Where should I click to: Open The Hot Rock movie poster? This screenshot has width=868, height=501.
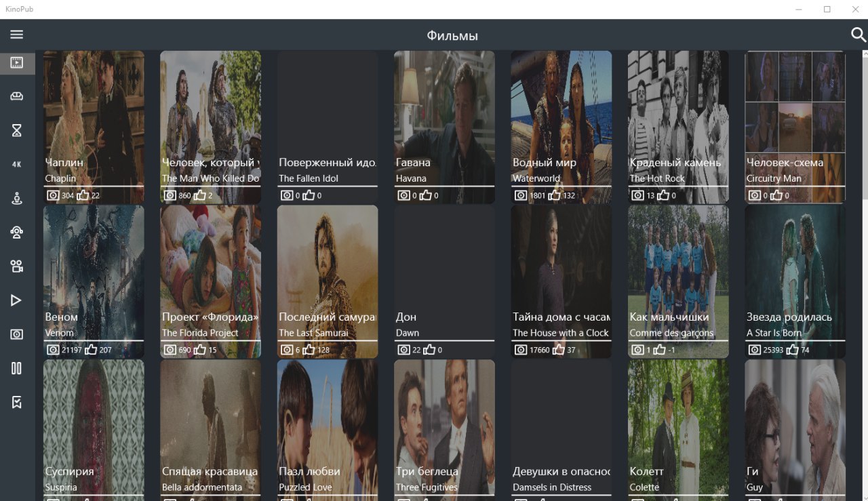coord(678,127)
